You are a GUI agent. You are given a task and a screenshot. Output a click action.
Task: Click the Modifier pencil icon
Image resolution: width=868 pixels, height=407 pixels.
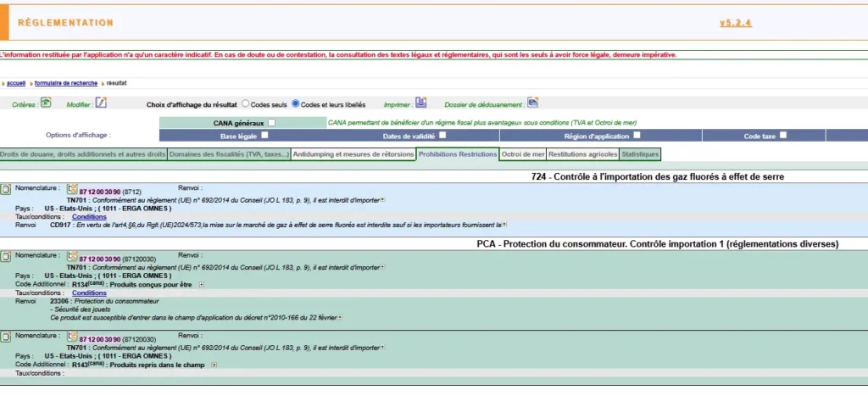tap(101, 103)
